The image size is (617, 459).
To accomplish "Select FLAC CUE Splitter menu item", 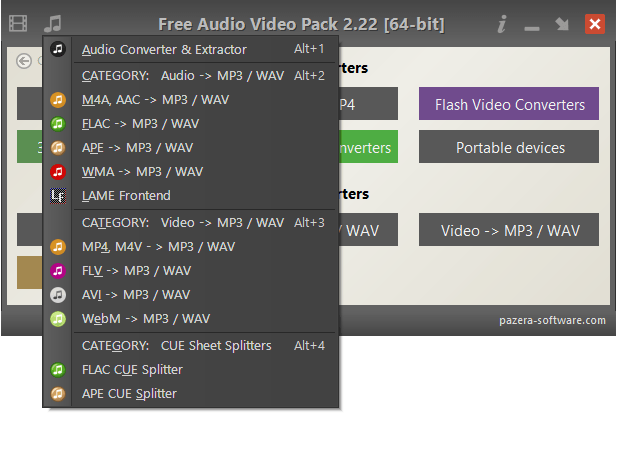I will click(190, 370).
